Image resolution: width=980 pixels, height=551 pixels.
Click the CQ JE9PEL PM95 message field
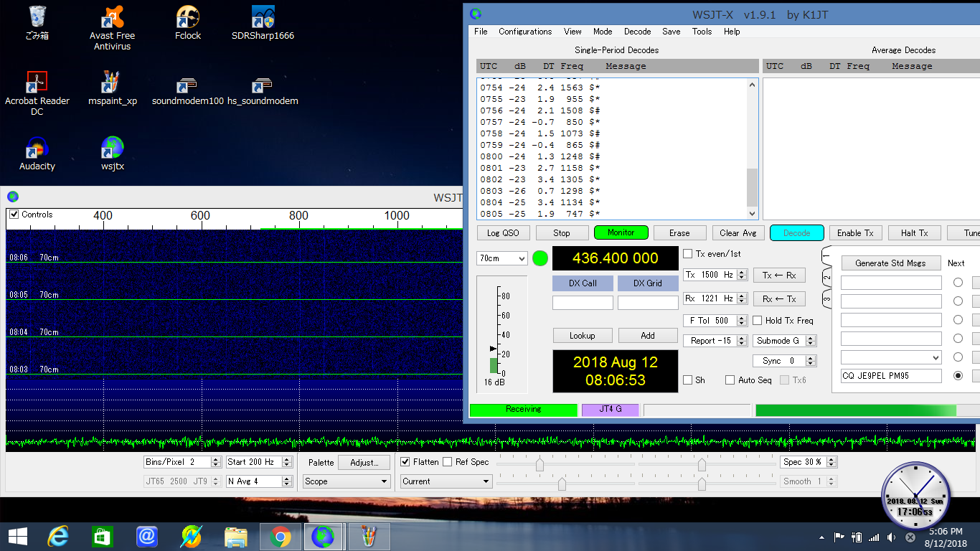pos(891,375)
